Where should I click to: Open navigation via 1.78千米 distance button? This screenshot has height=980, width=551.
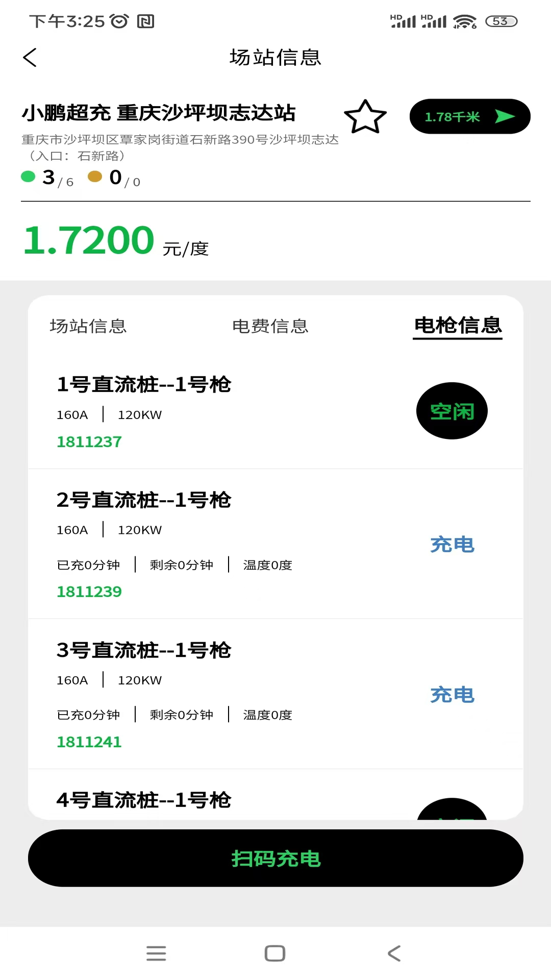pyautogui.click(x=453, y=117)
